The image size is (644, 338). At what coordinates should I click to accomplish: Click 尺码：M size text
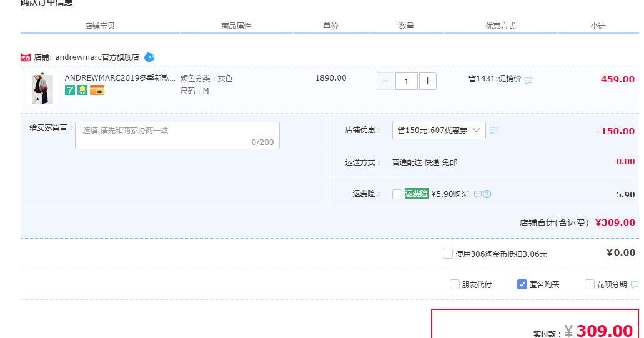(194, 91)
